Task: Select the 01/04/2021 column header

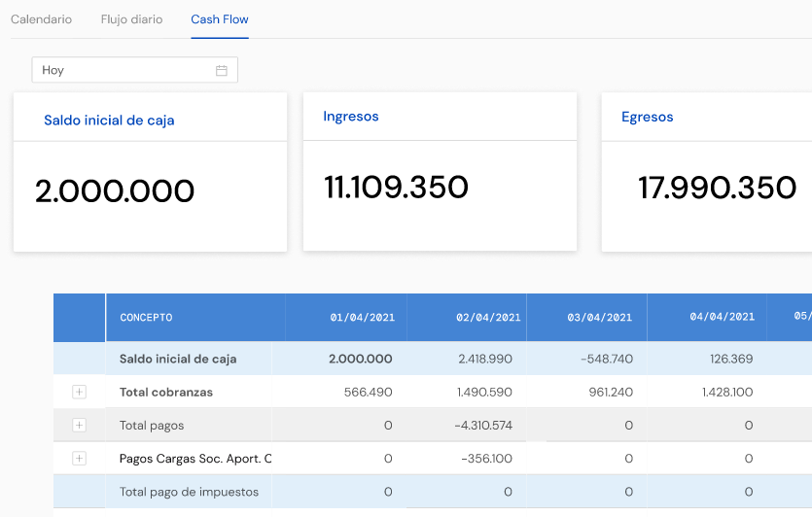Action: click(x=361, y=318)
